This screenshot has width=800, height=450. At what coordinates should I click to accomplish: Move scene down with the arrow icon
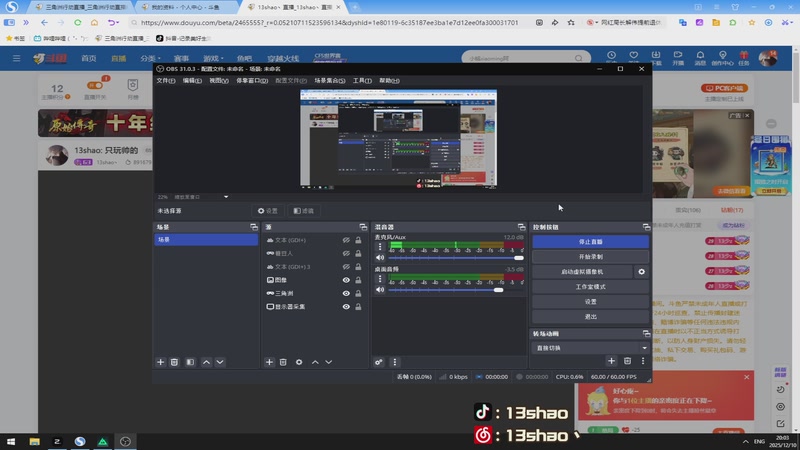(x=220, y=362)
